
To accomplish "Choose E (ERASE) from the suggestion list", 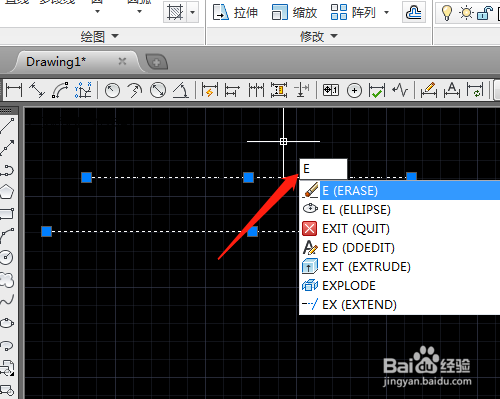I will click(x=400, y=191).
